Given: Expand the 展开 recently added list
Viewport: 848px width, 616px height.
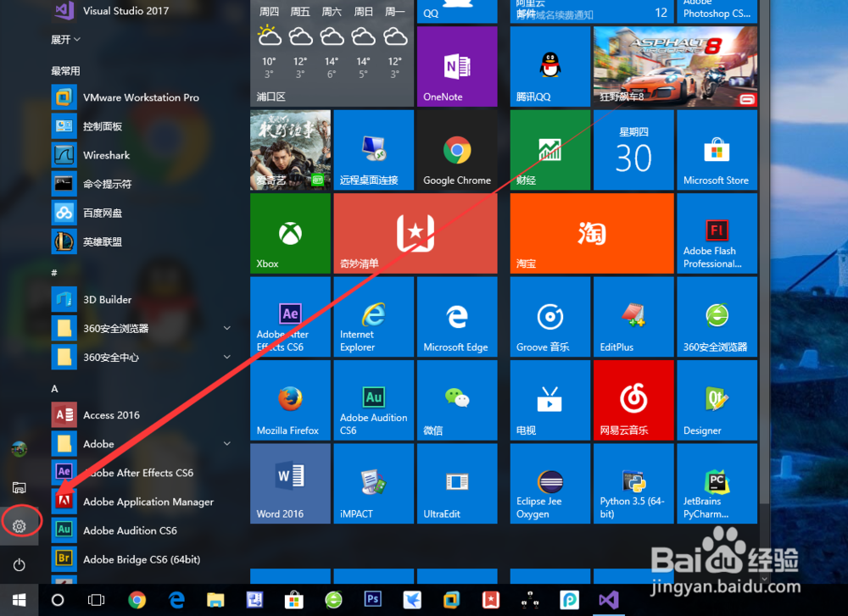Looking at the screenshot, I should tap(65, 40).
